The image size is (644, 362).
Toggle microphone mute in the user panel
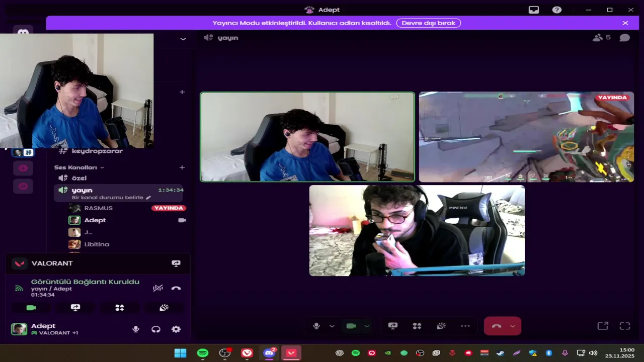pos(136,329)
